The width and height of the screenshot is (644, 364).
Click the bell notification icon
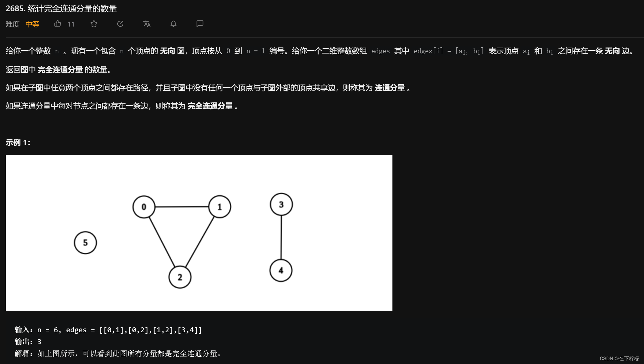click(173, 24)
